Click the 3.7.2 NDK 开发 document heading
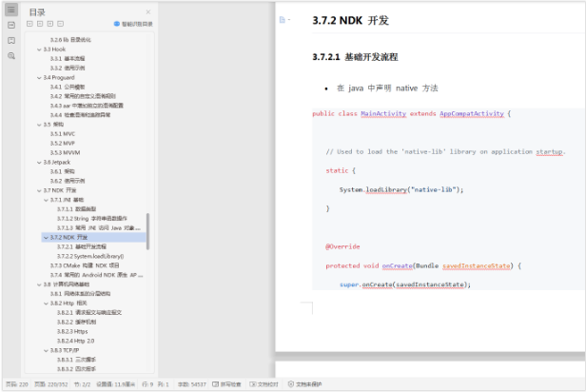586x392 pixels. [350, 20]
